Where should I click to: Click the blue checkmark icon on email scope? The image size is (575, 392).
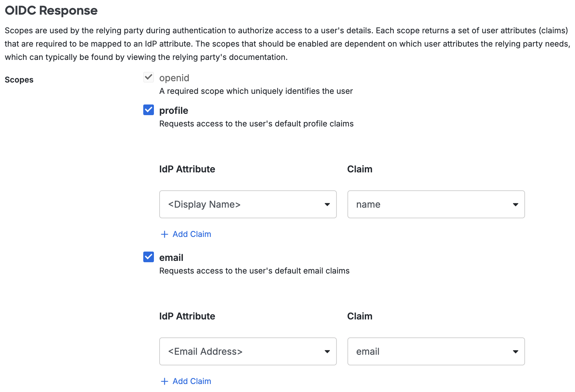(x=148, y=257)
